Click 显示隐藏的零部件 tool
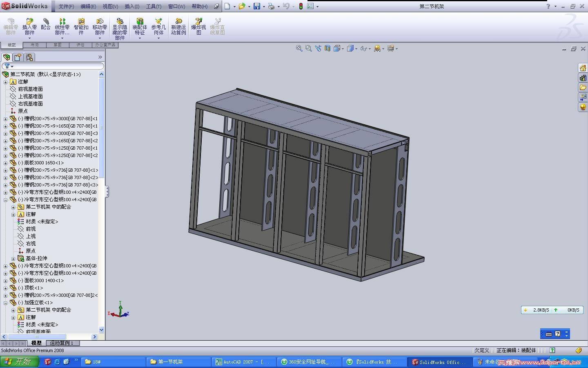This screenshot has height=368, width=588. tap(120, 29)
